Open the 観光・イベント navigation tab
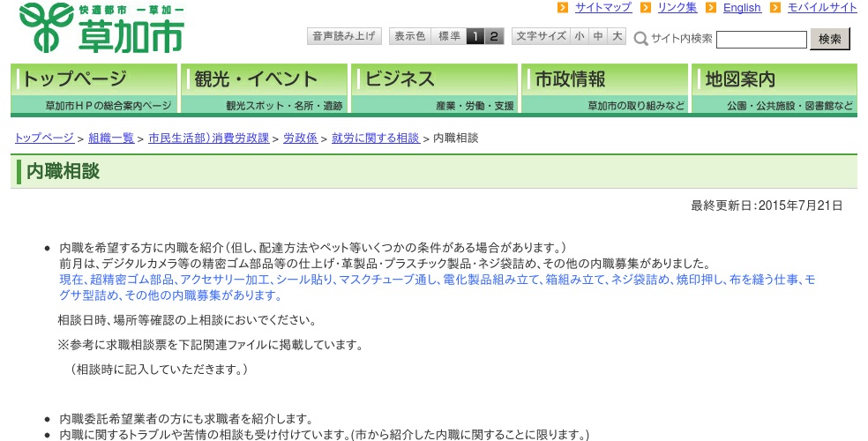 point(264,88)
